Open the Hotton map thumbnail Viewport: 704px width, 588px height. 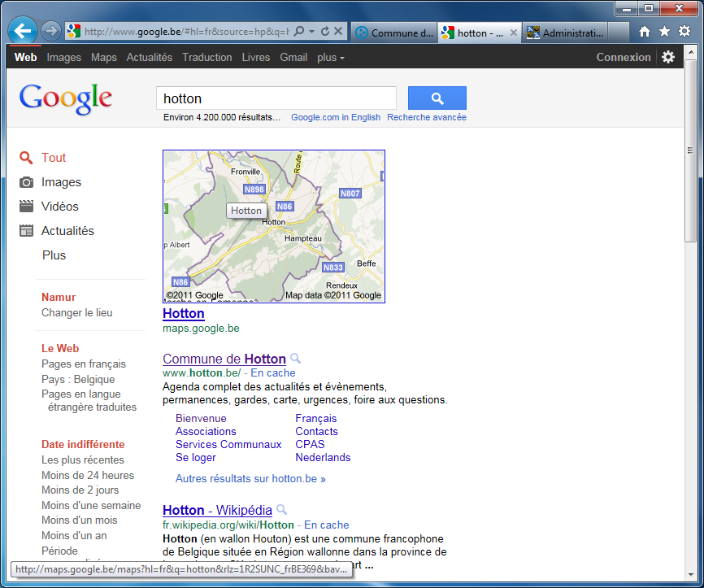click(274, 226)
